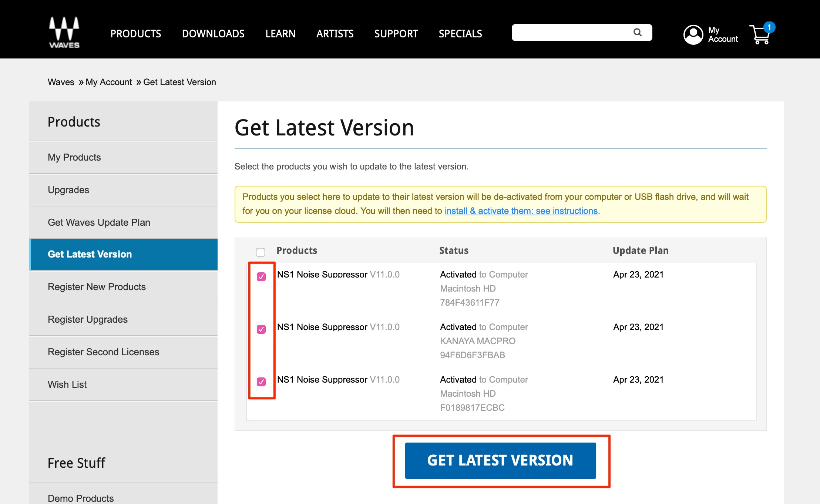
Task: Select Get Latest Version sidebar item
Action: click(x=123, y=255)
